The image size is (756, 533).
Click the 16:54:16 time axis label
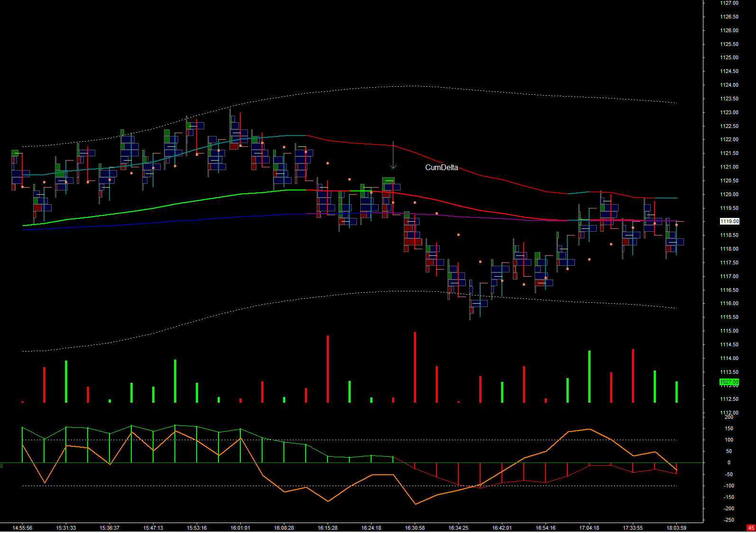[546, 528]
